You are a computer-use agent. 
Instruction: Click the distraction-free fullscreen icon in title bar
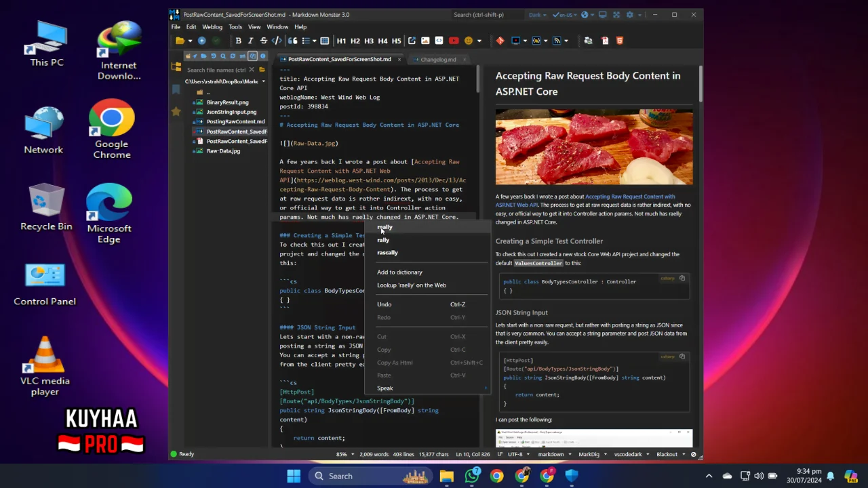tap(616, 15)
